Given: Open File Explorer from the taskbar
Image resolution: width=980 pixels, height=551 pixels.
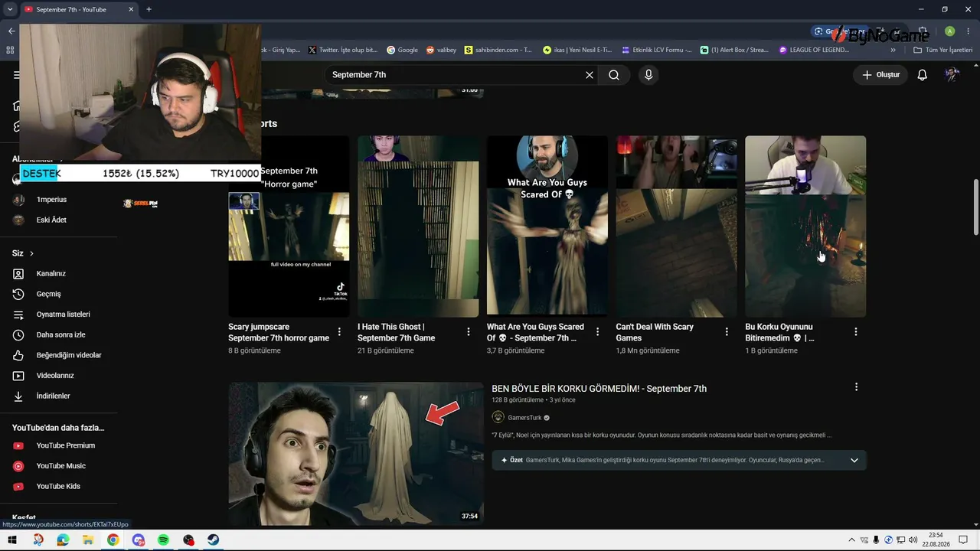Looking at the screenshot, I should click(88, 540).
